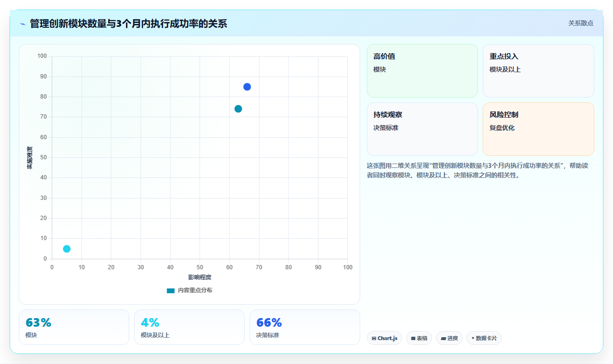Click the 实施难度 y-axis title
Viewport: 613px width, 364px height.
[30, 157]
